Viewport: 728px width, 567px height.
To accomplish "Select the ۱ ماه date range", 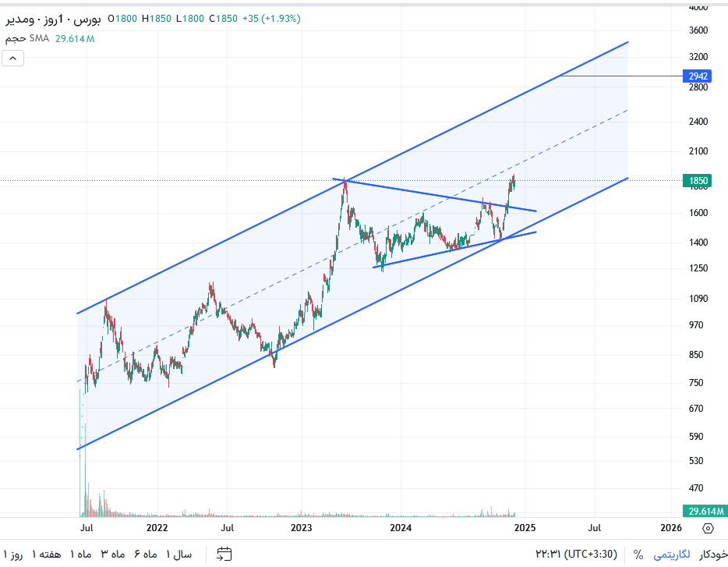I will point(81,555).
